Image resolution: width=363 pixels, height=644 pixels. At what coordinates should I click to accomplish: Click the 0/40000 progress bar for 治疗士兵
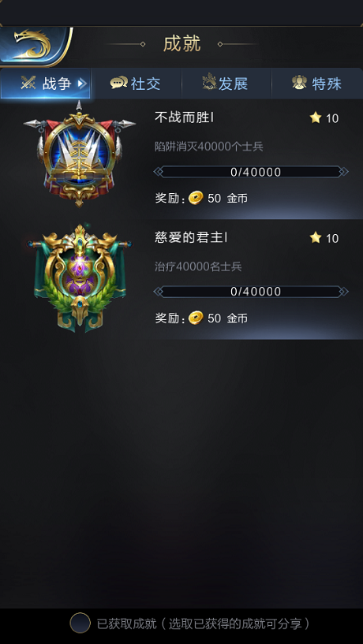pyautogui.click(x=251, y=292)
